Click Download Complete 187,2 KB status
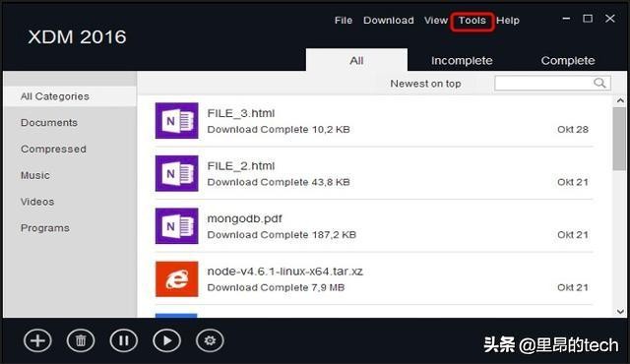The height and width of the screenshot is (364, 630). (x=282, y=235)
